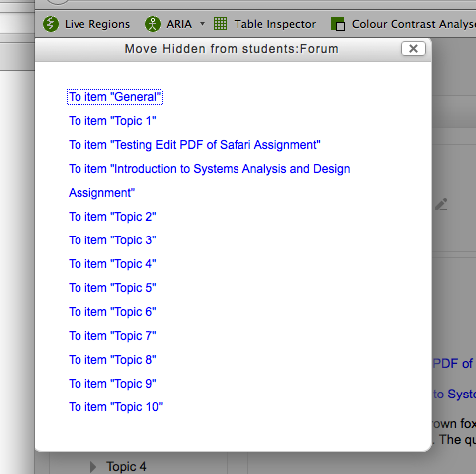Click the Live Regions green icon
Screen dimensions: 476x474
point(51,24)
